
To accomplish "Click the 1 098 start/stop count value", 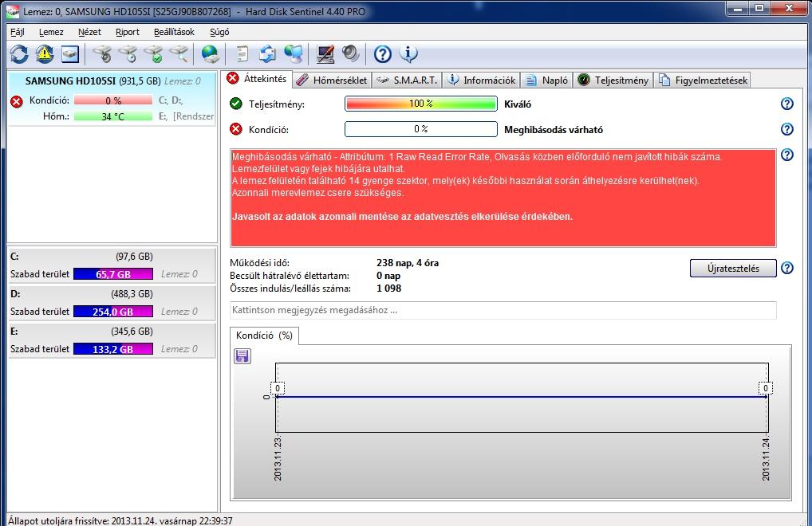I will pos(389,289).
